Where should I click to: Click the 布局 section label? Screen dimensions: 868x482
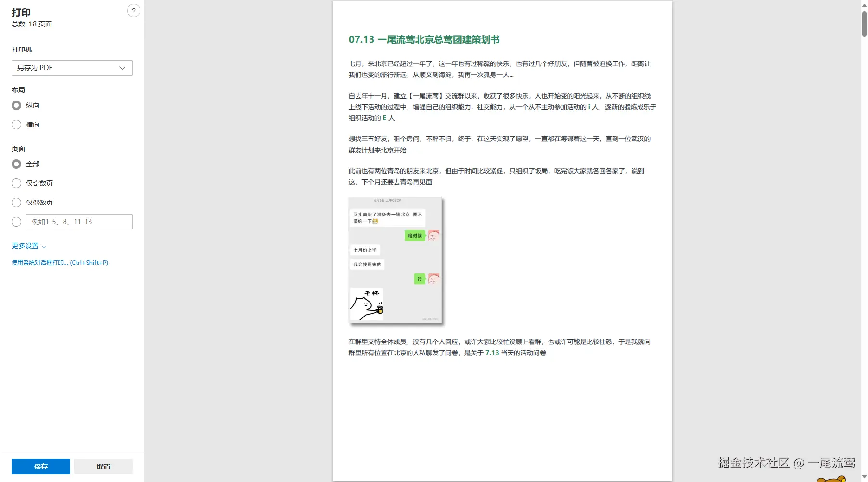pyautogui.click(x=18, y=90)
